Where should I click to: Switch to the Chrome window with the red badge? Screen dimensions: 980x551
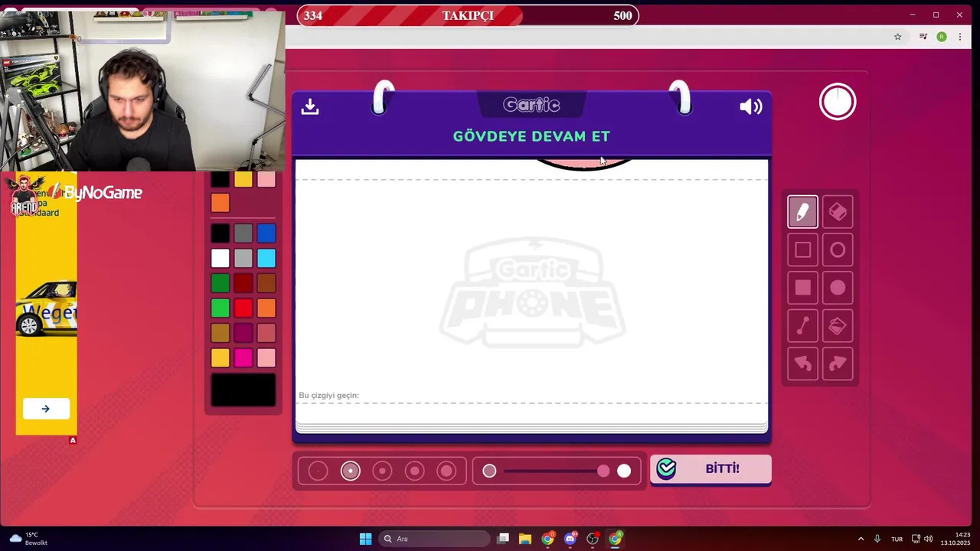[x=548, y=539]
